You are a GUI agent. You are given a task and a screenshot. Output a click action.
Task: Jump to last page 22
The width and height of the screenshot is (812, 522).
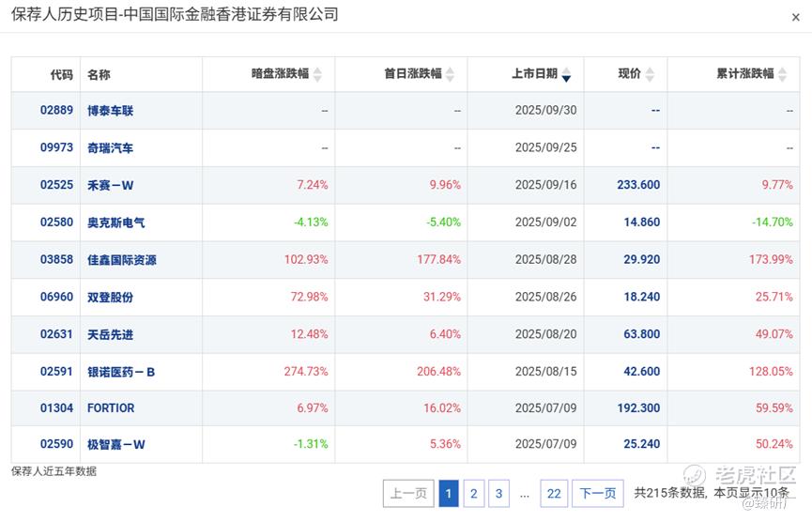pyautogui.click(x=554, y=493)
